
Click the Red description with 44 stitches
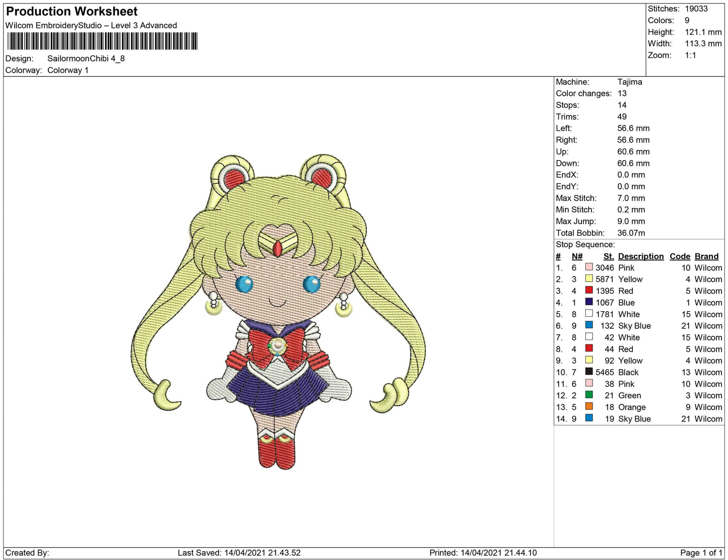click(x=626, y=349)
